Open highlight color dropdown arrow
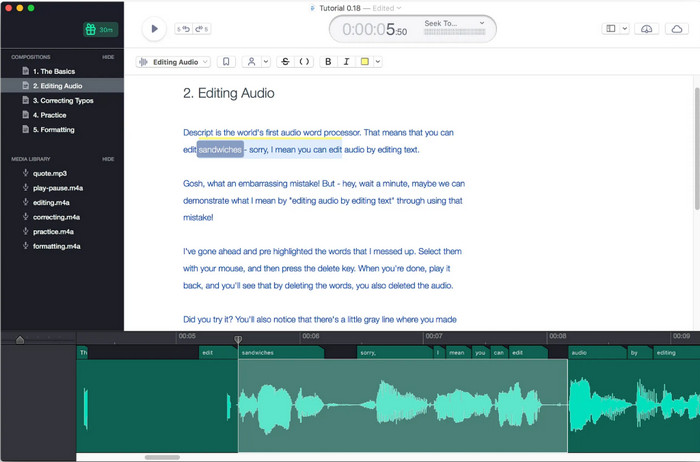Screen dimensions: 700x462 coord(378,62)
